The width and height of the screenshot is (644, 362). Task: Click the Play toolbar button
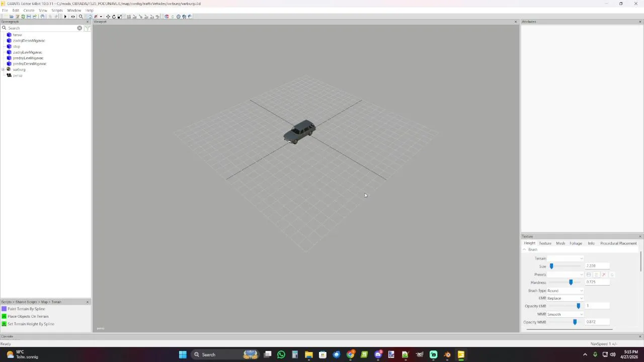point(65,17)
